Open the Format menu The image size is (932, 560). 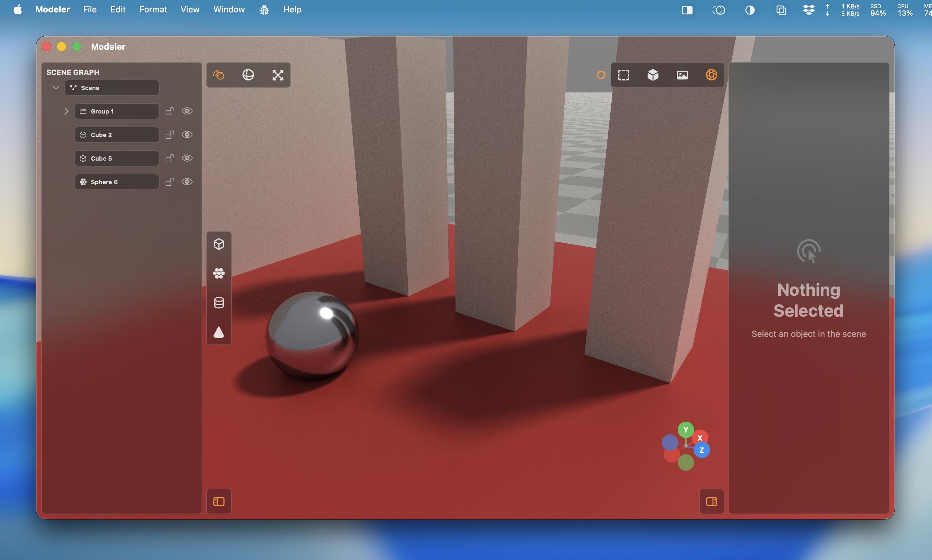pos(153,9)
